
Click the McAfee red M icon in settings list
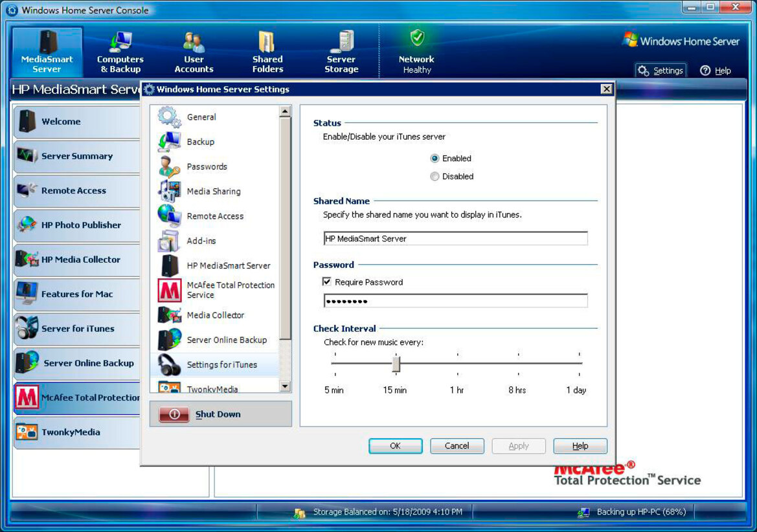[170, 290]
